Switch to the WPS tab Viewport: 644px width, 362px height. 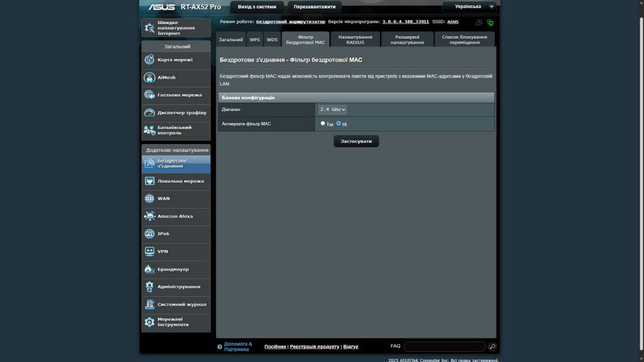click(255, 40)
